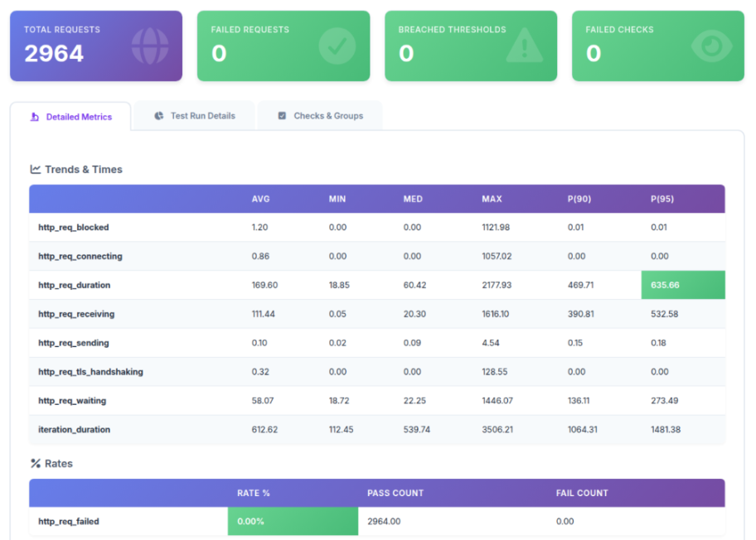Viewport: 756px width, 540px height.
Task: Switch to the Checks & Groups tab
Action: click(x=320, y=116)
